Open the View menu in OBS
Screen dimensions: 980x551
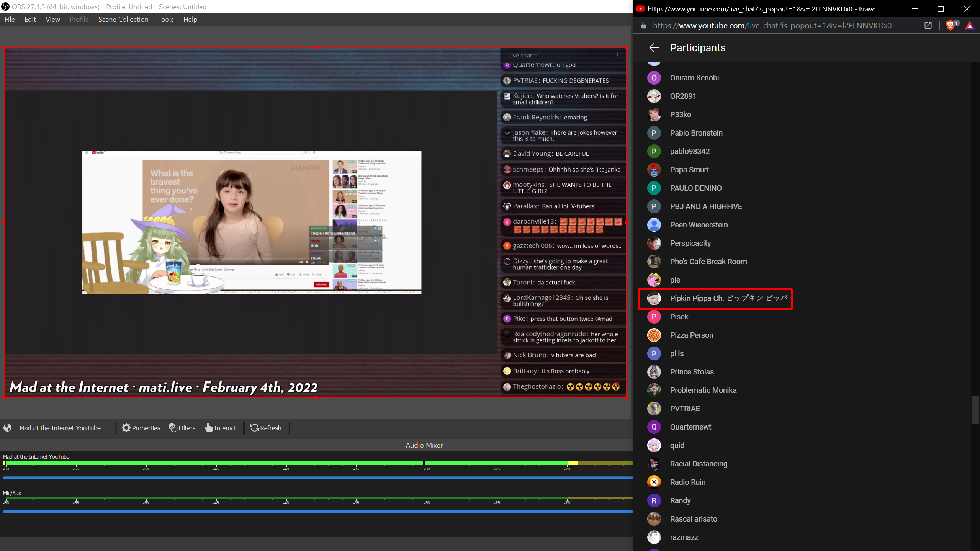[x=53, y=20]
